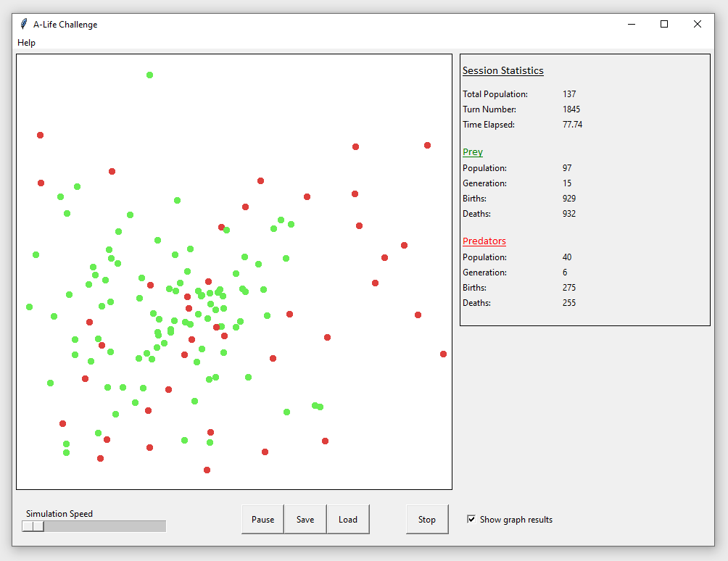Image resolution: width=728 pixels, height=561 pixels.
Task: Click the Total Population value 137
Action: pyautogui.click(x=569, y=94)
